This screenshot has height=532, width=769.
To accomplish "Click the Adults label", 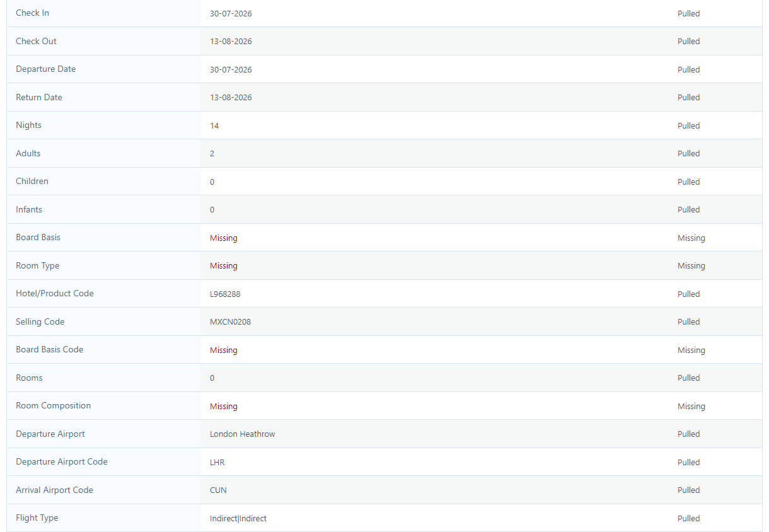I will click(x=28, y=154).
